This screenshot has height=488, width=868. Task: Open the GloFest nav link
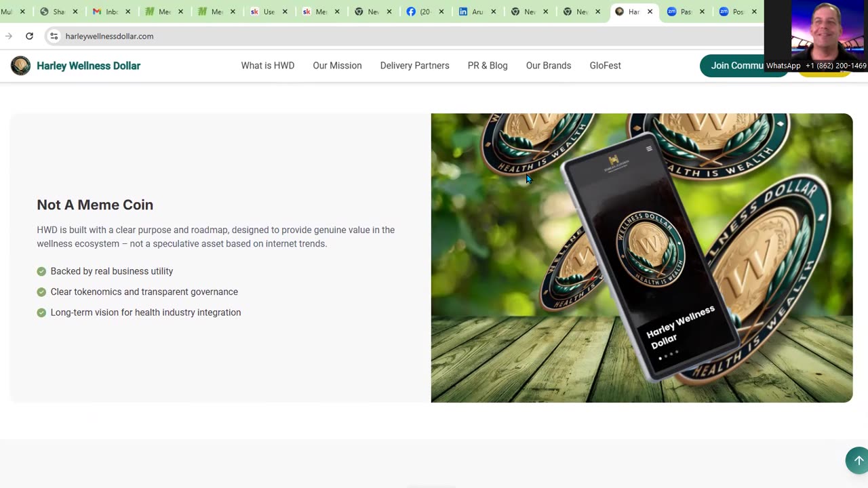(605, 66)
